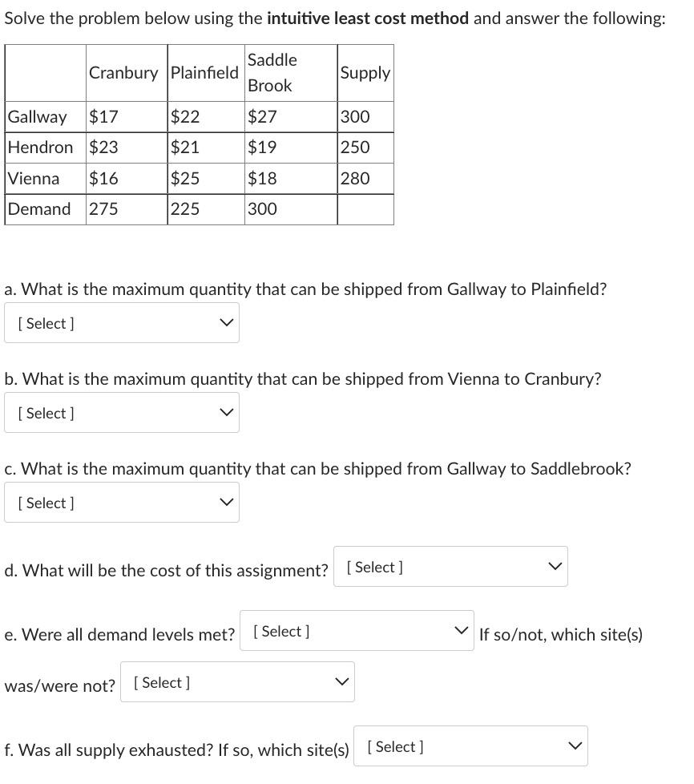694x784 pixels.
Task: Click the Supply column header cell
Action: pos(365,72)
